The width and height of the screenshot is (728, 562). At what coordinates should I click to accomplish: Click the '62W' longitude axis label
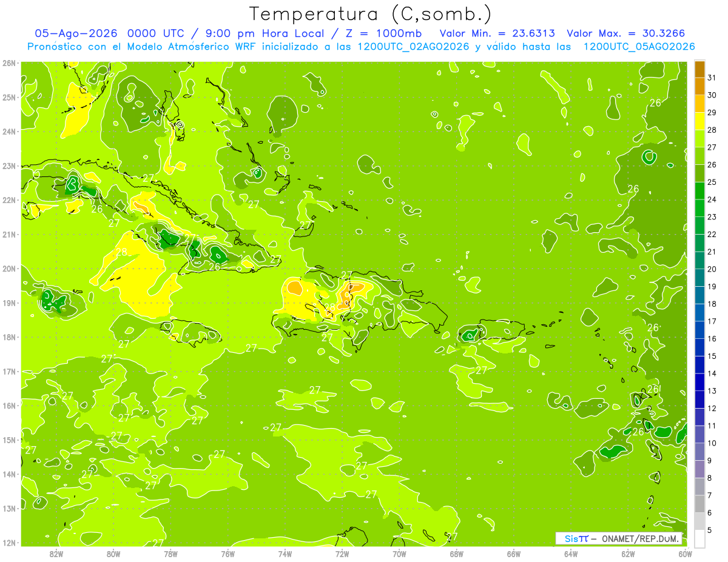[x=628, y=554]
